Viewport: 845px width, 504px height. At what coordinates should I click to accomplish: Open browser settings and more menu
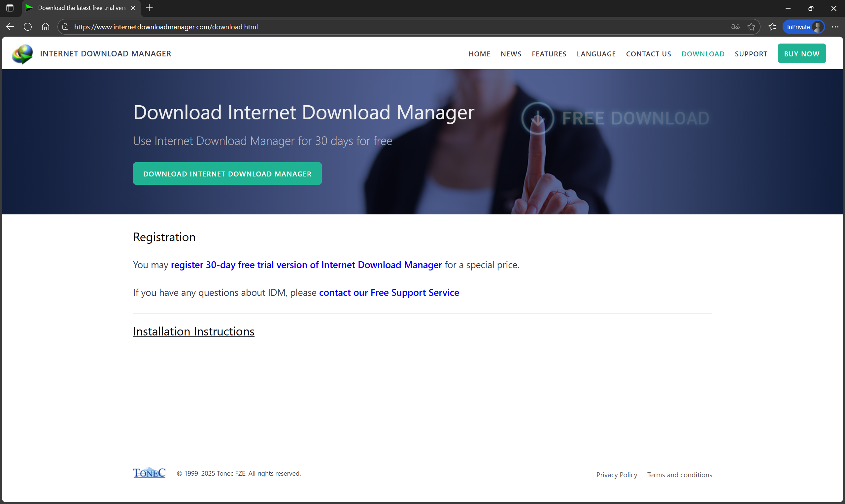835,27
